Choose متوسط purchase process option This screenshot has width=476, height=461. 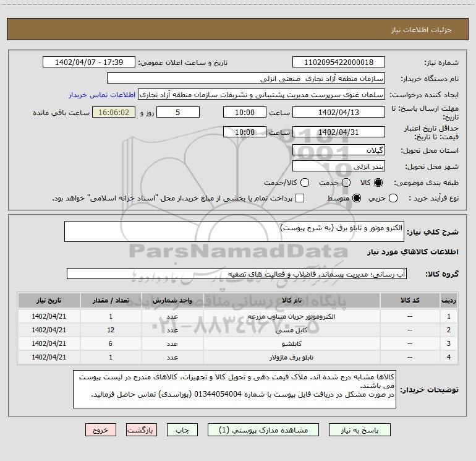coord(357,198)
